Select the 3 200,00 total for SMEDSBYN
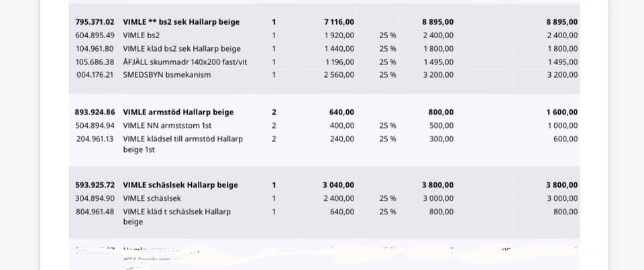644x270 pixels. [x=562, y=75]
